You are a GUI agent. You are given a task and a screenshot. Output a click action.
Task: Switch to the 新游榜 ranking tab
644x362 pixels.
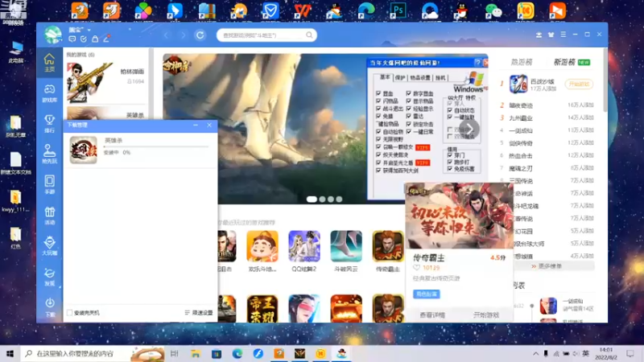tap(564, 63)
